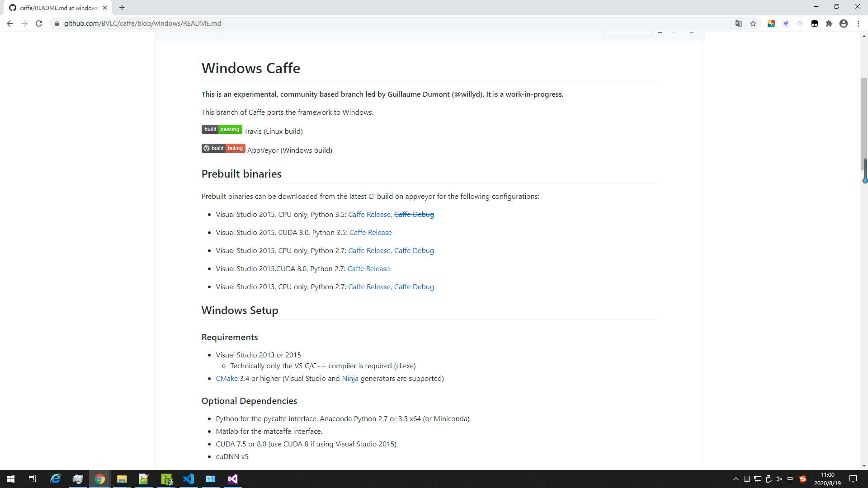868x488 pixels.
Task: Open the purple bird extension
Action: pos(786,23)
